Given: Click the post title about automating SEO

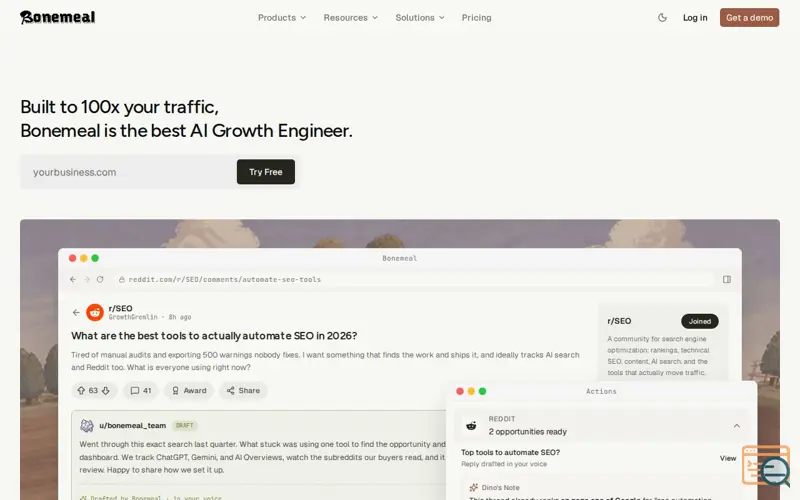Looking at the screenshot, I should coord(214,336).
